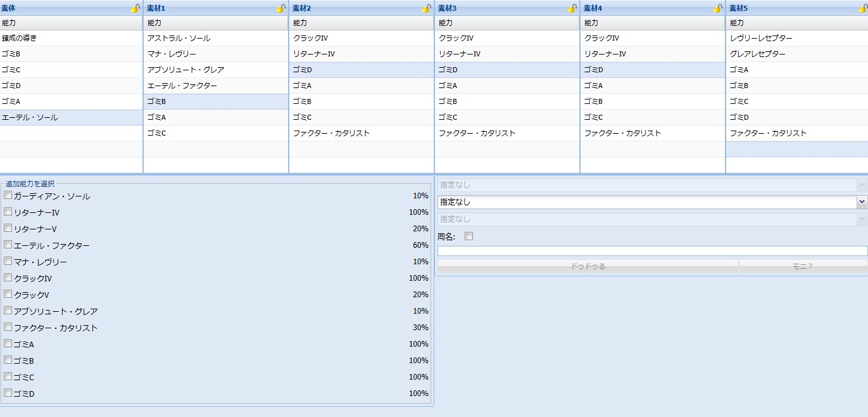Tick the ファクター・カタリスト checkbox
The height and width of the screenshot is (417, 868).
[x=8, y=327]
